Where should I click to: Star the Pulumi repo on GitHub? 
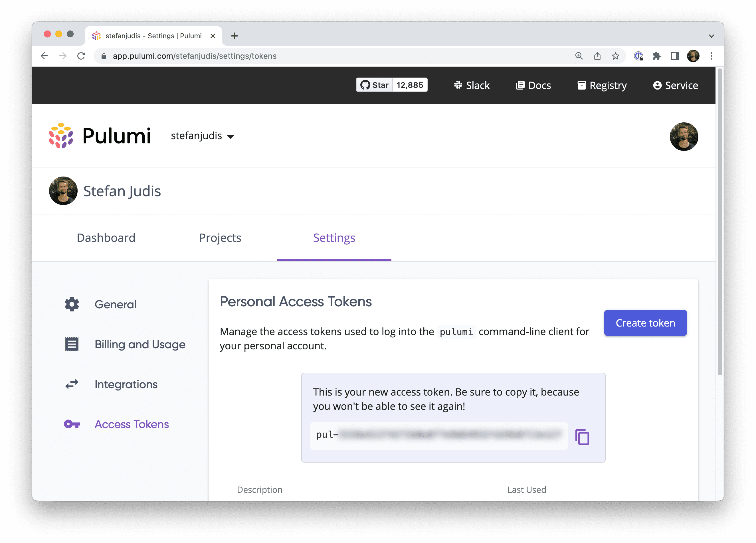click(374, 85)
